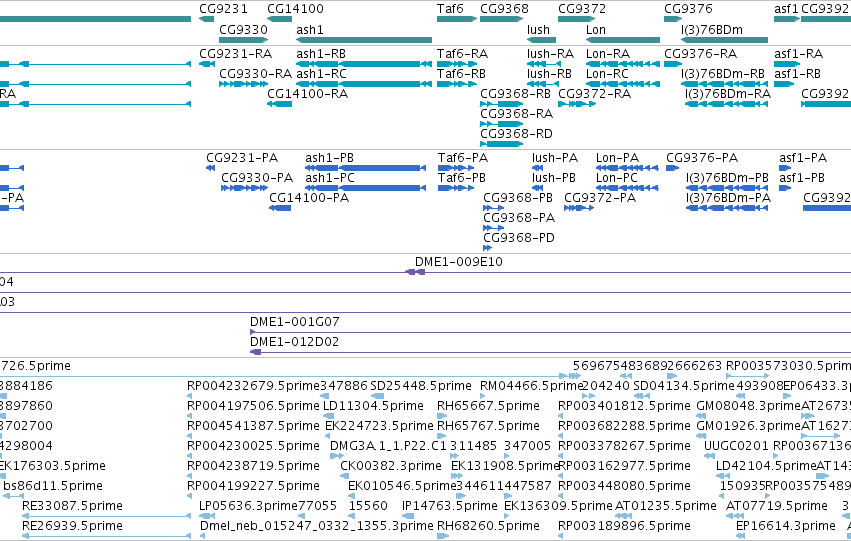Select the Taf6 gene arrow
The width and height of the screenshot is (851, 541).
(457, 19)
